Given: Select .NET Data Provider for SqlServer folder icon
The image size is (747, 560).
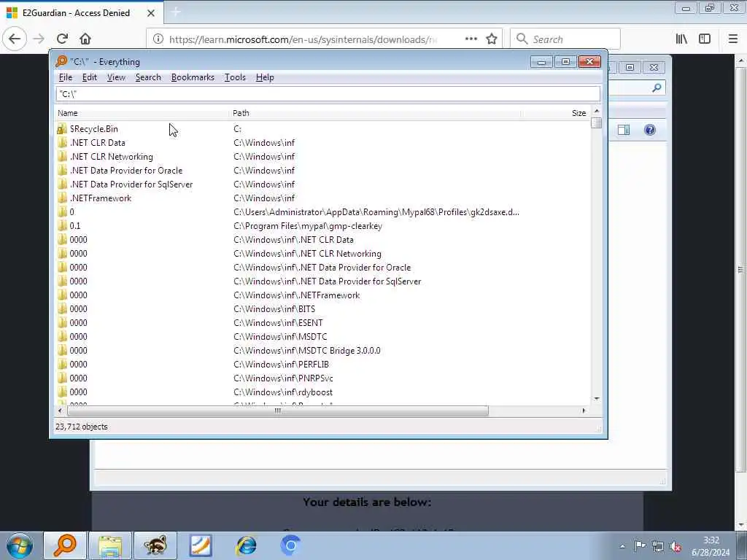Looking at the screenshot, I should coord(62,184).
